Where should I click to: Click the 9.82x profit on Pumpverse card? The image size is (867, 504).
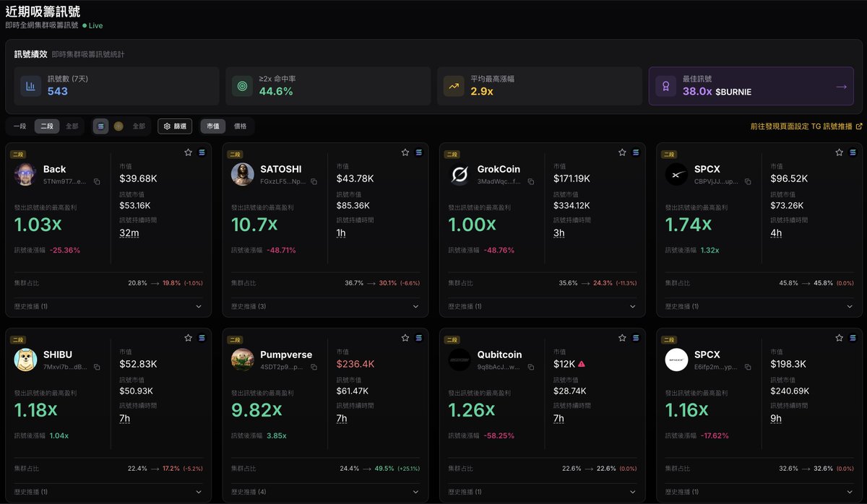(256, 410)
